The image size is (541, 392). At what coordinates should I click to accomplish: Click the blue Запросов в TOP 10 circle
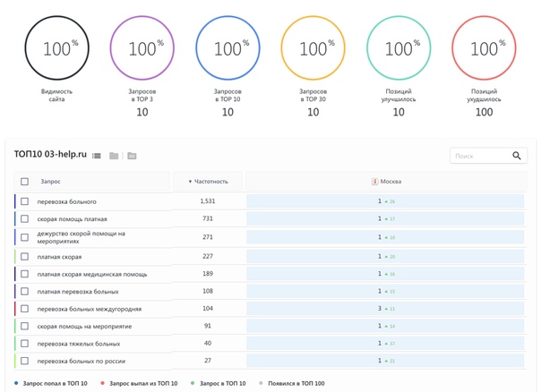pyautogui.click(x=228, y=48)
